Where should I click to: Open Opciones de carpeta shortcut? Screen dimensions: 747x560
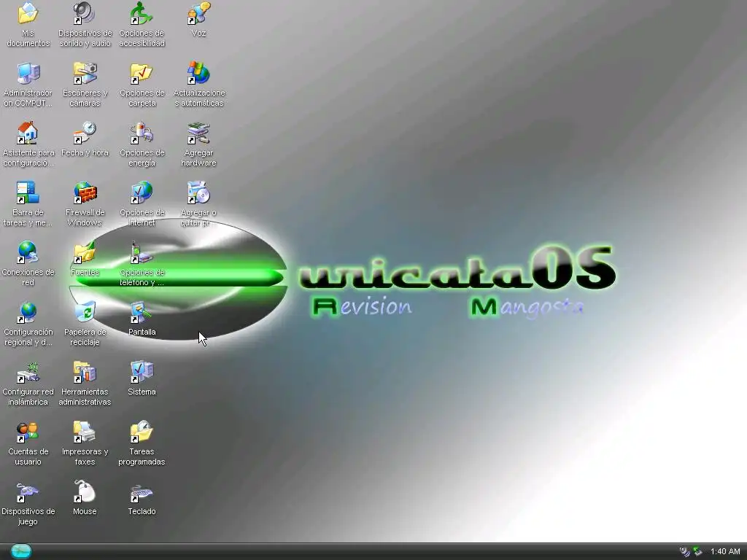click(x=142, y=74)
